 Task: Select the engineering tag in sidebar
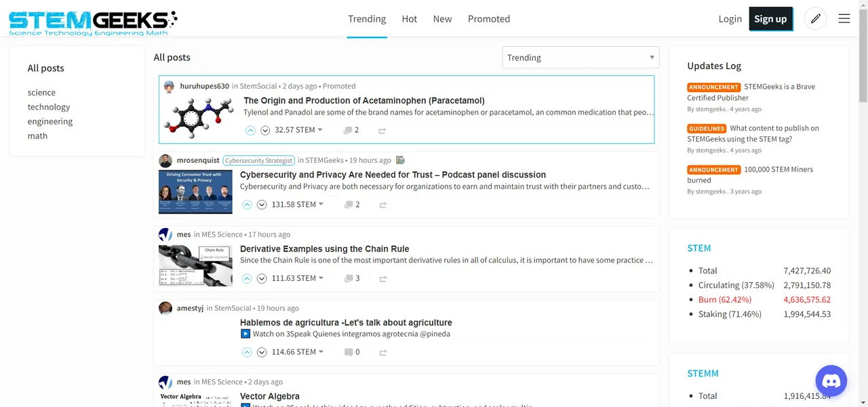point(50,121)
